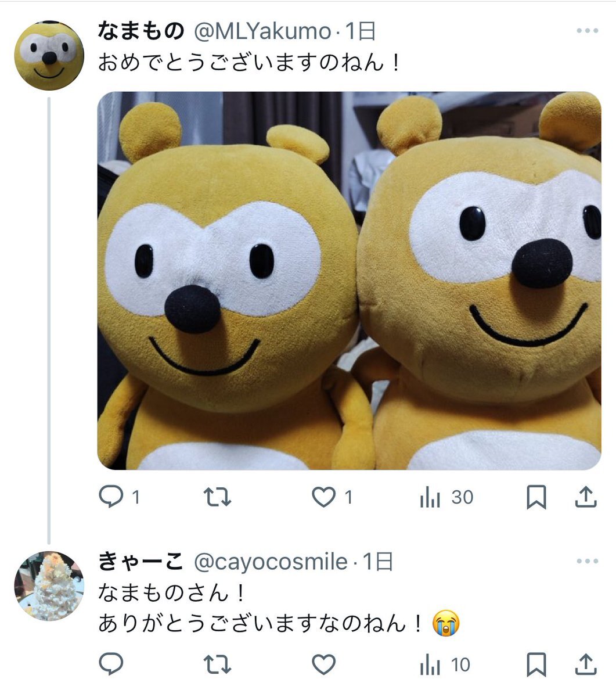Open なまもの's profile avatar

(49, 56)
